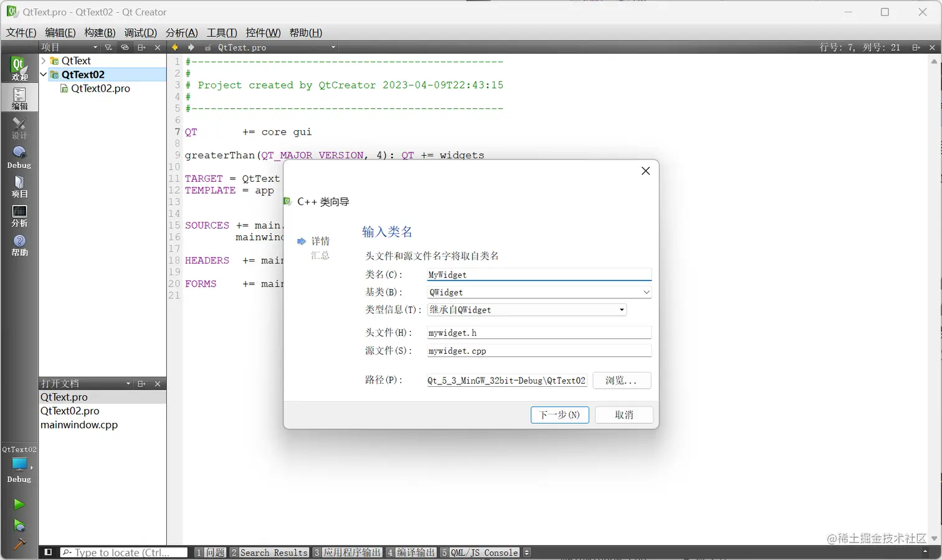Open the 帮助 (Help) mode

click(x=19, y=245)
